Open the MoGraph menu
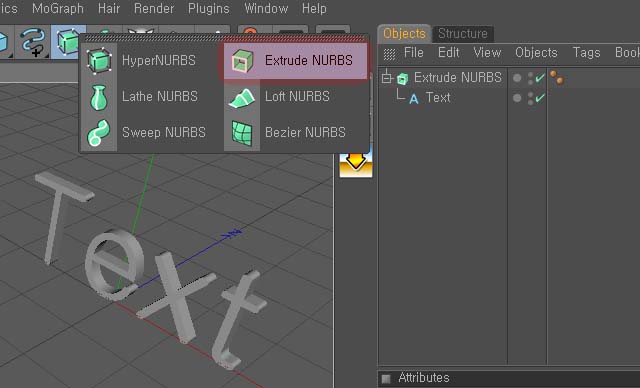The width and height of the screenshot is (640, 388). pos(58,8)
